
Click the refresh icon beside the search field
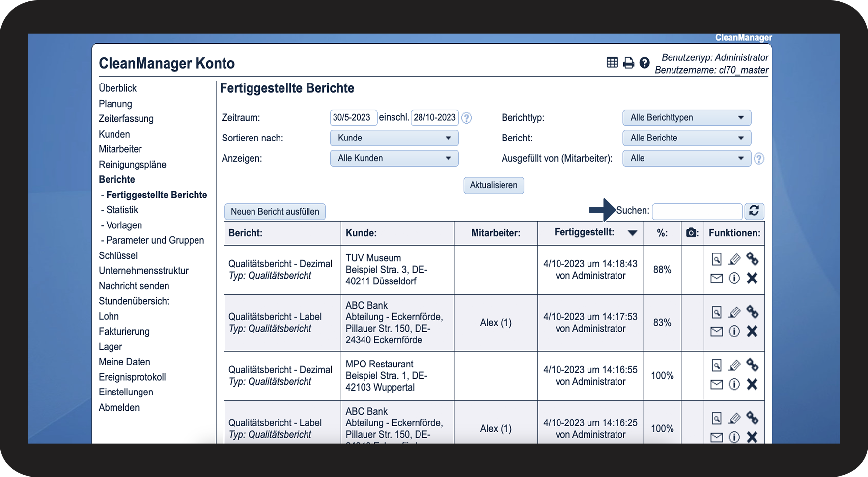(754, 211)
